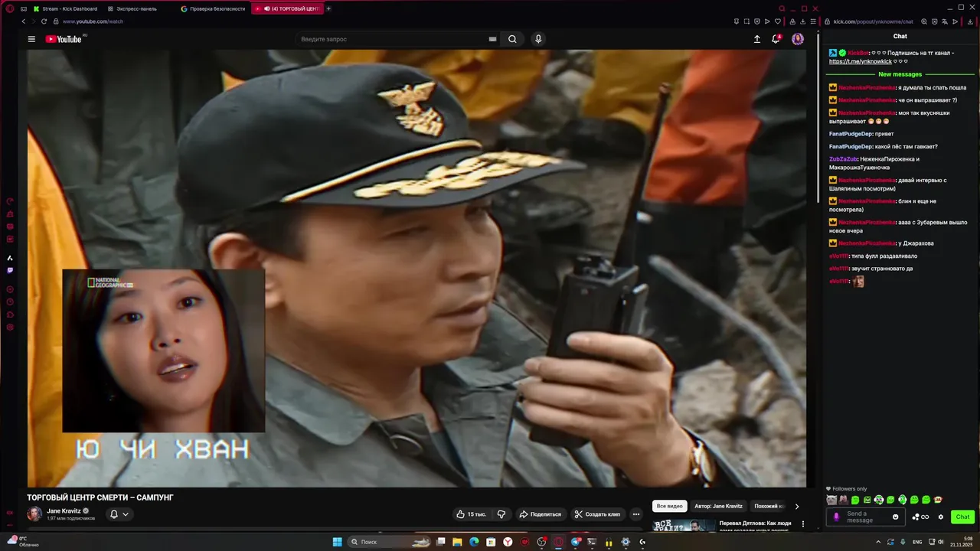This screenshot has width=980, height=551.
Task: Switch to the Stream - Kick Dashboard tab
Action: coord(65,8)
